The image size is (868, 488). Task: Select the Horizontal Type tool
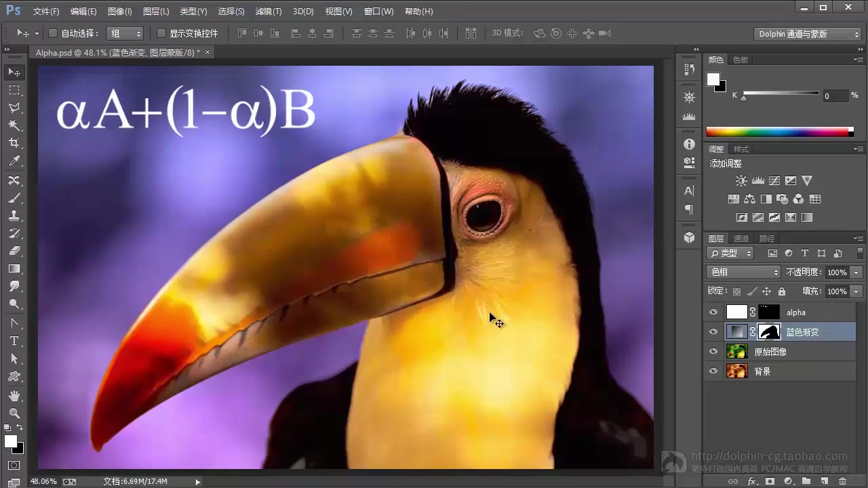pyautogui.click(x=14, y=341)
